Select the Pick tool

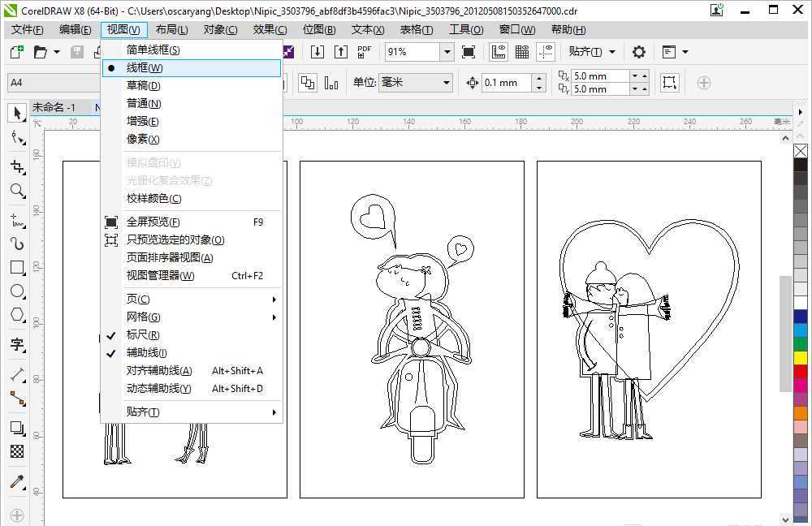[x=17, y=113]
